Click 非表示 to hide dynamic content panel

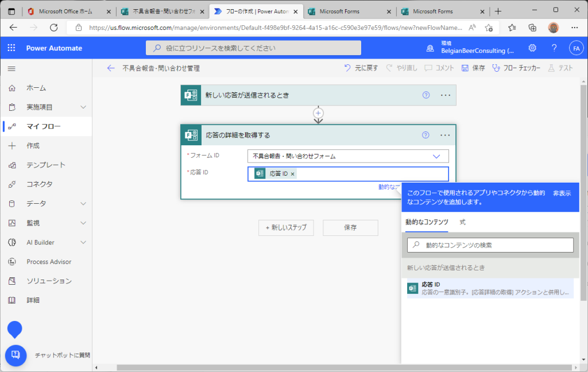(562, 193)
